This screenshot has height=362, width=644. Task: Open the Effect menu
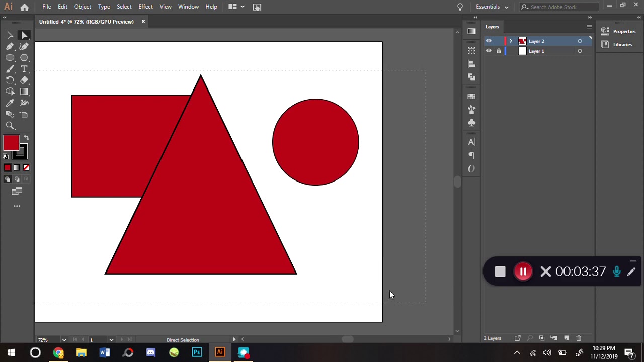pyautogui.click(x=145, y=7)
